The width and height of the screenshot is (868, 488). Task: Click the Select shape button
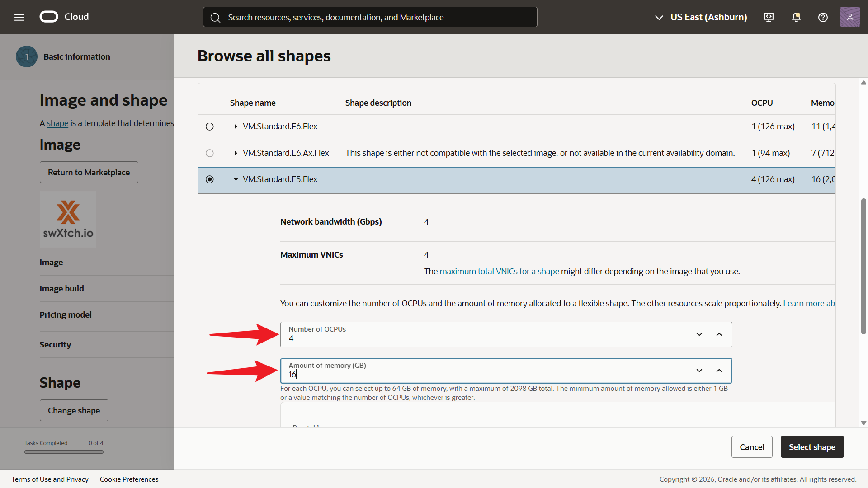[x=812, y=447]
